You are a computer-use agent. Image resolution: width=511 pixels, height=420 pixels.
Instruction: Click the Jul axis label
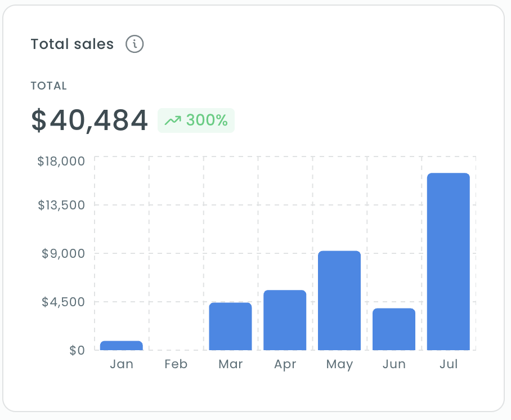[x=449, y=364]
